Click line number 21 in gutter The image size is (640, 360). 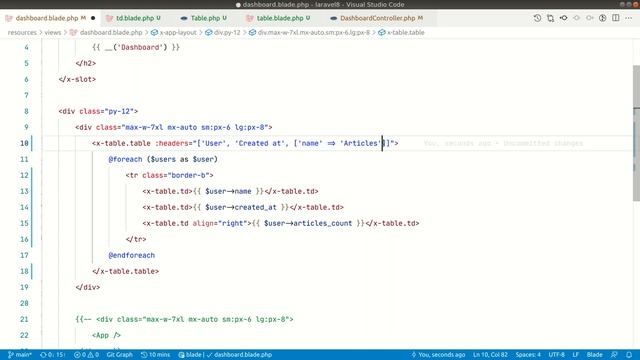point(24,319)
